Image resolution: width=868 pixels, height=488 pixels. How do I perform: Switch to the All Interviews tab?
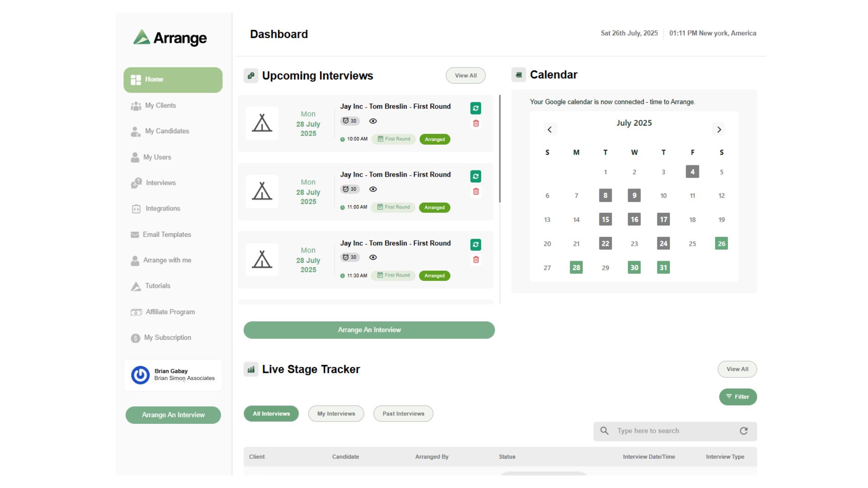click(271, 413)
